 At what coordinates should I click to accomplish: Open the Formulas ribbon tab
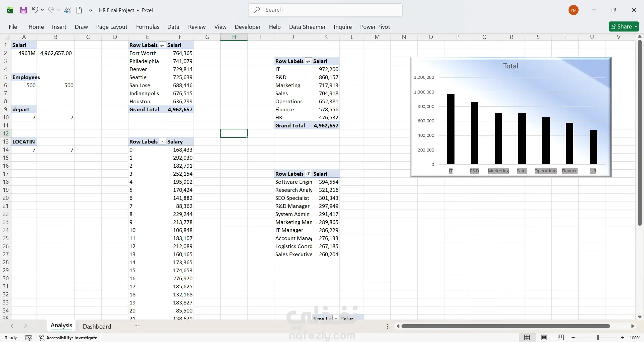(x=148, y=27)
